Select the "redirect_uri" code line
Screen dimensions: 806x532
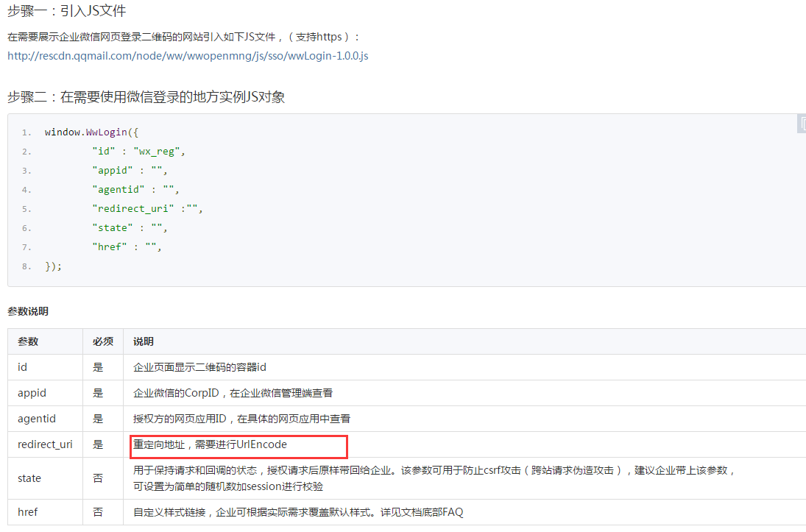point(147,209)
